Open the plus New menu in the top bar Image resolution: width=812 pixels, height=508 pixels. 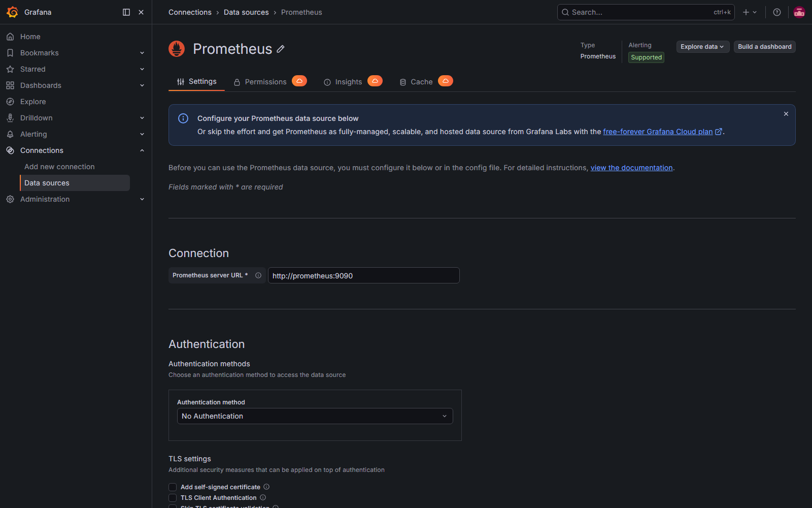(x=750, y=12)
